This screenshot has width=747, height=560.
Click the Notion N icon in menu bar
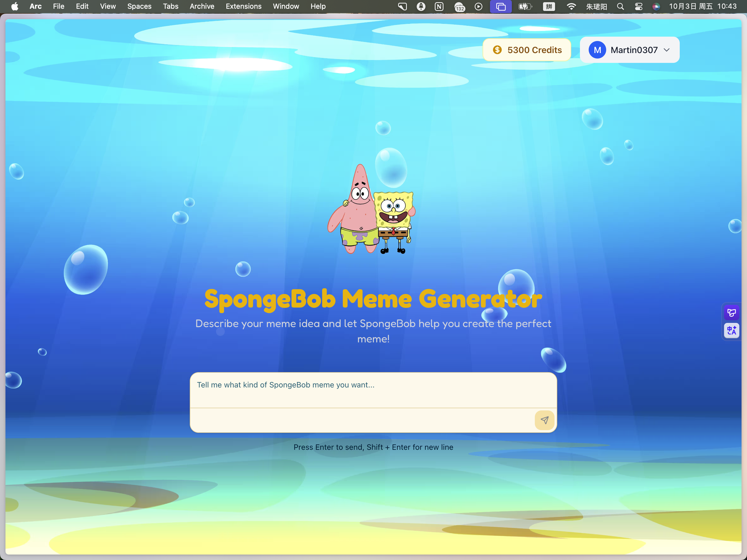[439, 6]
